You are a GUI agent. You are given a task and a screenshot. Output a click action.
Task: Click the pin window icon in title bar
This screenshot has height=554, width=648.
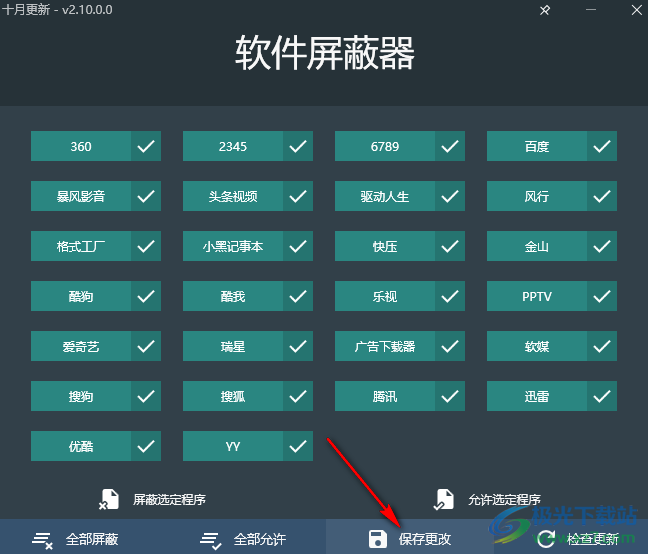pyautogui.click(x=545, y=10)
